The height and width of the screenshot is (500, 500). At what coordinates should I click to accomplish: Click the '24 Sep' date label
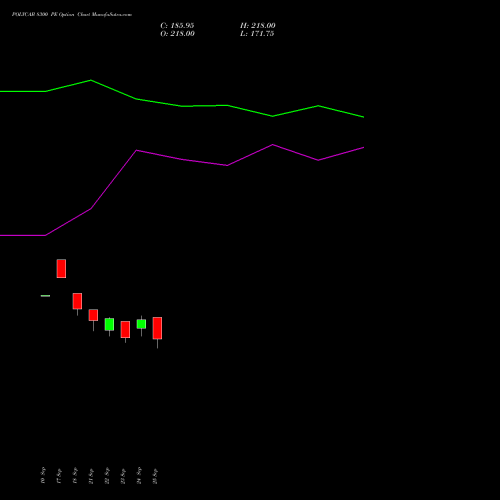point(139,475)
